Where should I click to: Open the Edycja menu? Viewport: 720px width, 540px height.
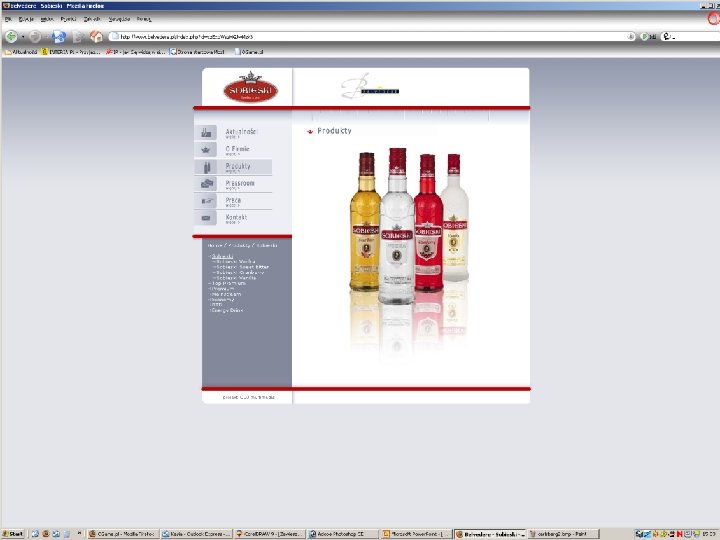(x=26, y=19)
